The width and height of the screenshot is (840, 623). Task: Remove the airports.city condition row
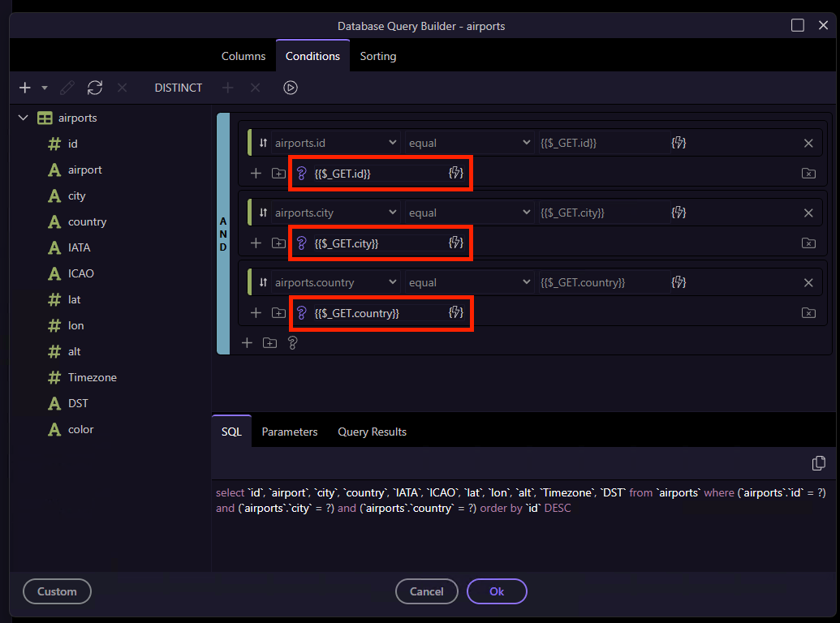[x=808, y=213]
